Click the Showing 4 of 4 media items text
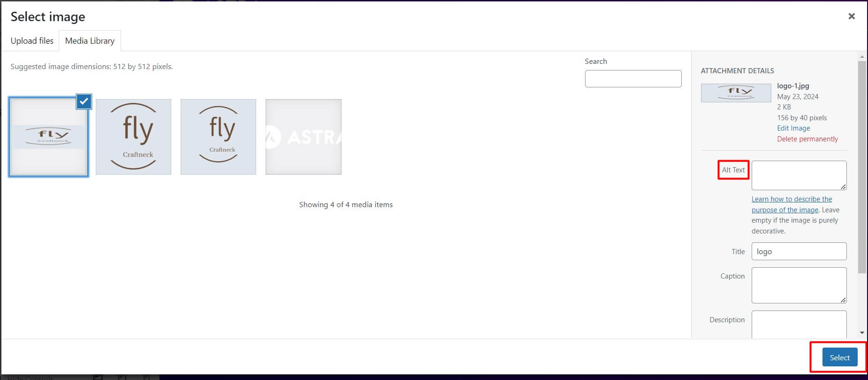The height and width of the screenshot is (380, 868). click(x=346, y=205)
